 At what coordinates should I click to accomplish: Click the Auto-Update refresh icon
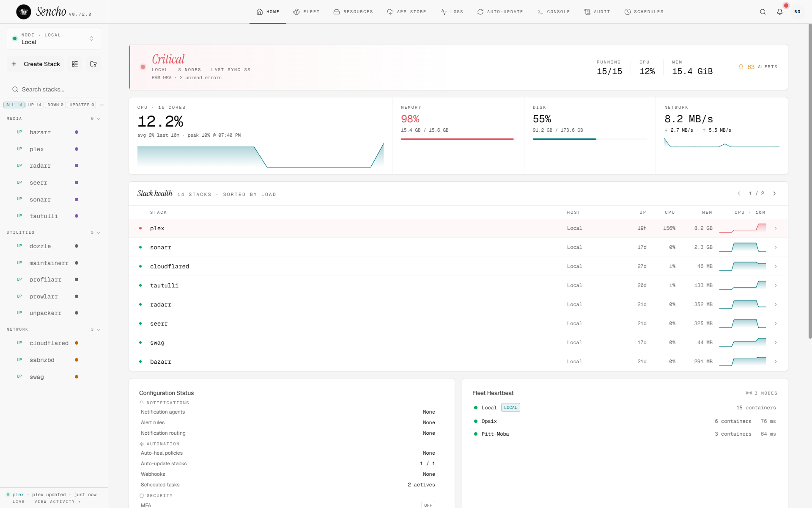(480, 12)
